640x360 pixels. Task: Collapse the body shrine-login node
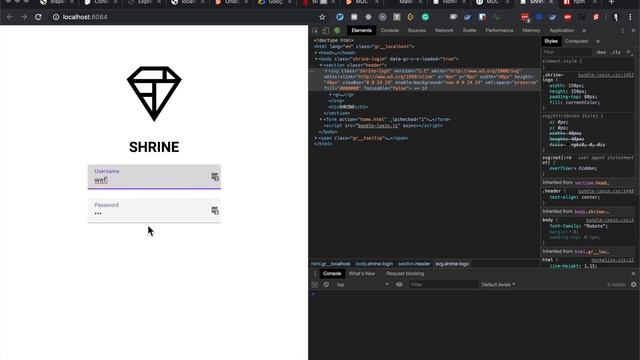coord(316,59)
